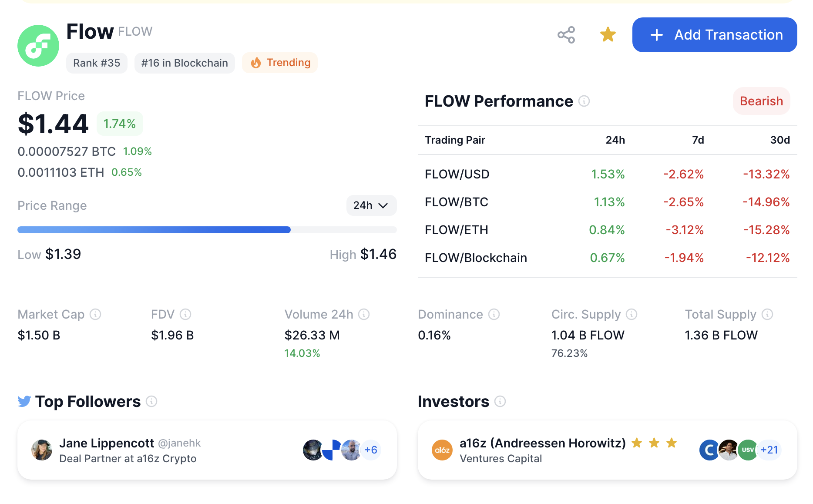Show FDV info icon

[x=185, y=314]
